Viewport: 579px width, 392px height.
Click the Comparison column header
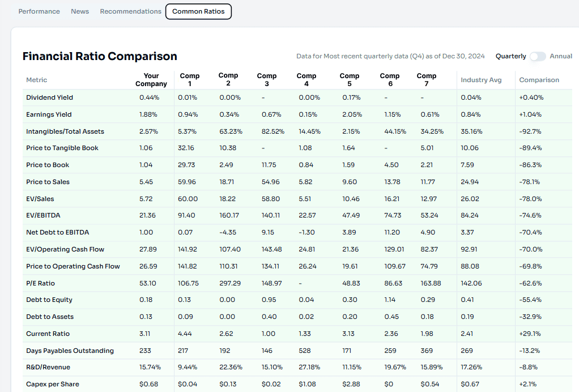click(539, 80)
